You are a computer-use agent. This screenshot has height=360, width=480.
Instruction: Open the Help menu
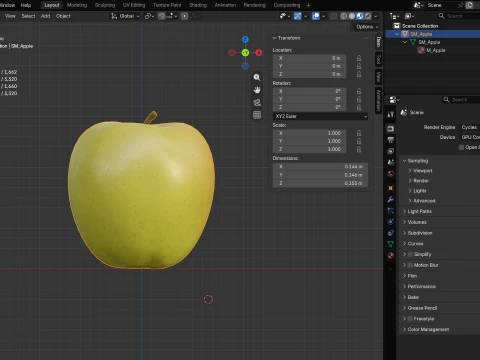[x=26, y=5]
